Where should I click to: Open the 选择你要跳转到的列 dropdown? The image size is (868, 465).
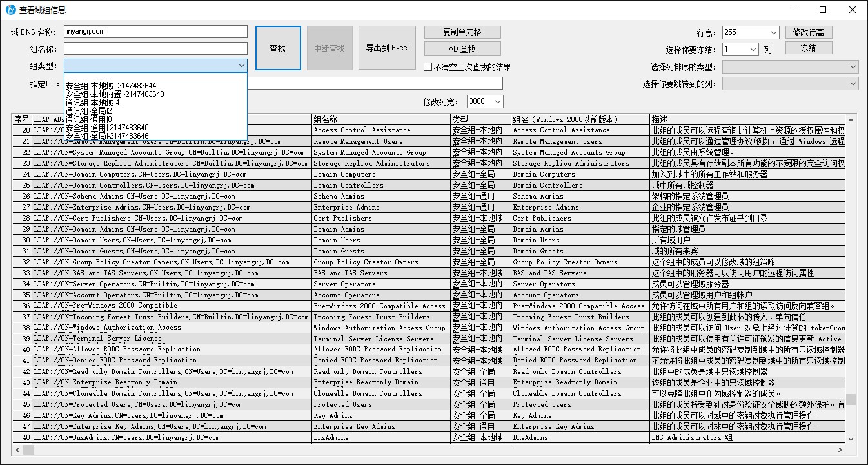point(790,84)
